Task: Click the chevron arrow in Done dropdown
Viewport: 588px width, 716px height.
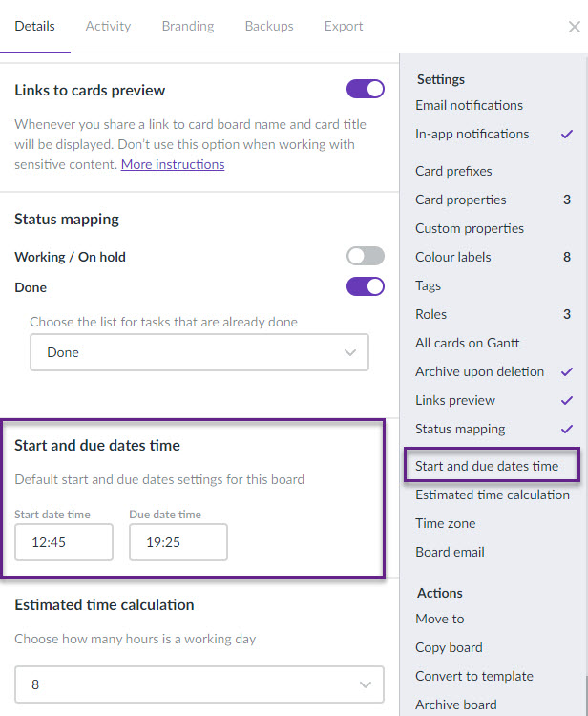Action: pyautogui.click(x=350, y=352)
